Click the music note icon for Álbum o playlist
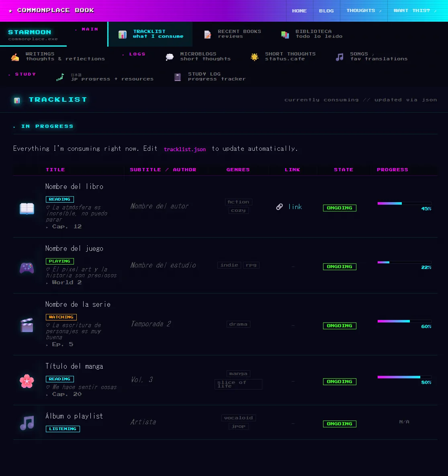The height and width of the screenshot is (476, 448). 27,423
